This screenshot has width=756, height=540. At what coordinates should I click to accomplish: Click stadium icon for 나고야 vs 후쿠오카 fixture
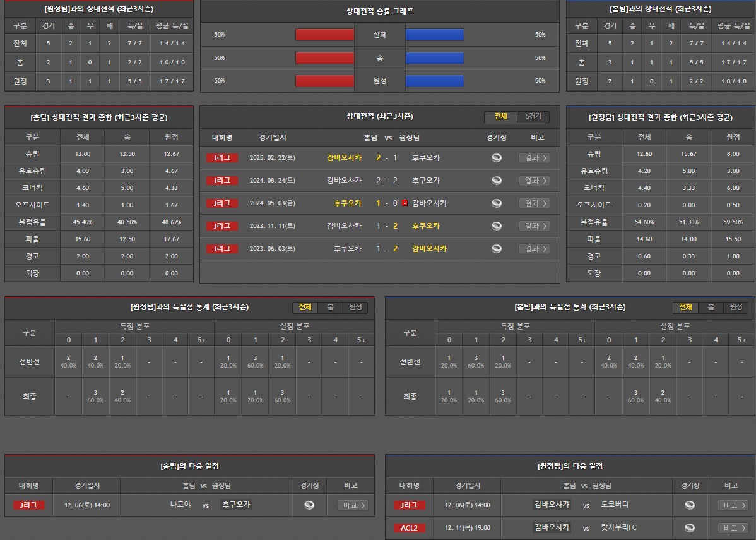[x=309, y=505]
